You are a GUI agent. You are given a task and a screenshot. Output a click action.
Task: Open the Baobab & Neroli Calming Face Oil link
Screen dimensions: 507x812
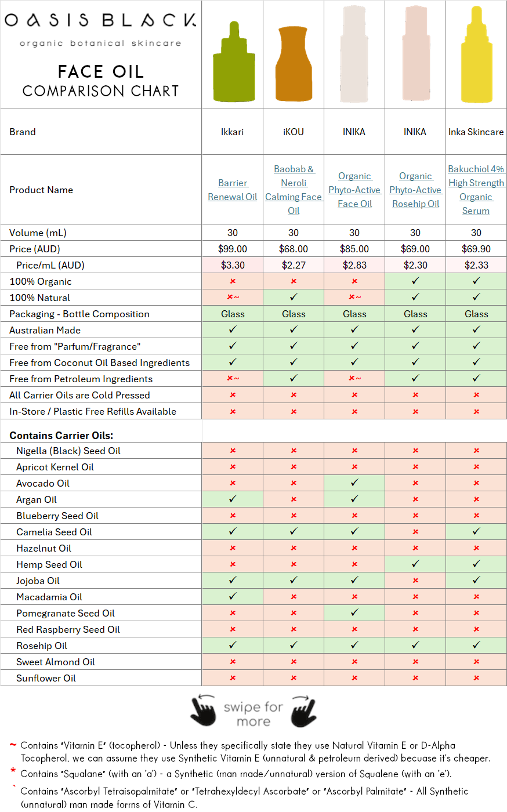click(294, 190)
